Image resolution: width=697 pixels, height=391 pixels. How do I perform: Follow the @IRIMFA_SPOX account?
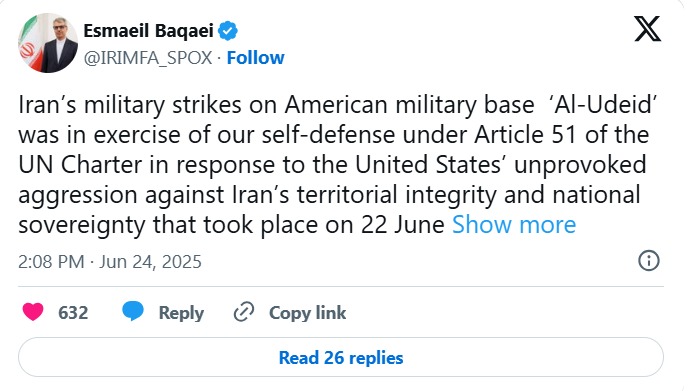[x=256, y=58]
